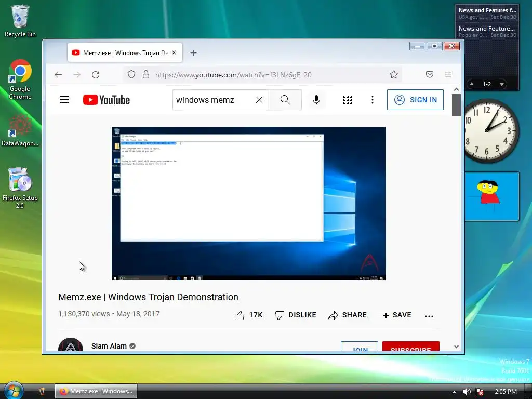Open YouTube settings three-dot menu

(373, 100)
